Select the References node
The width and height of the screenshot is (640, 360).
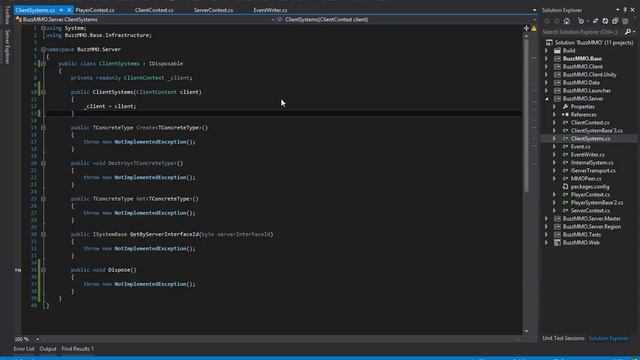point(584,115)
